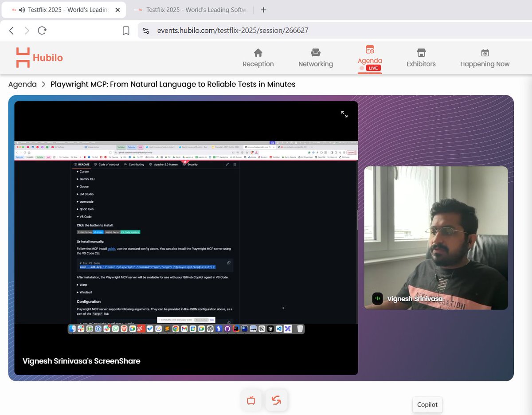This screenshot has height=415, width=532.
Task: Open Happening Now from the top navigation
Action: (485, 58)
